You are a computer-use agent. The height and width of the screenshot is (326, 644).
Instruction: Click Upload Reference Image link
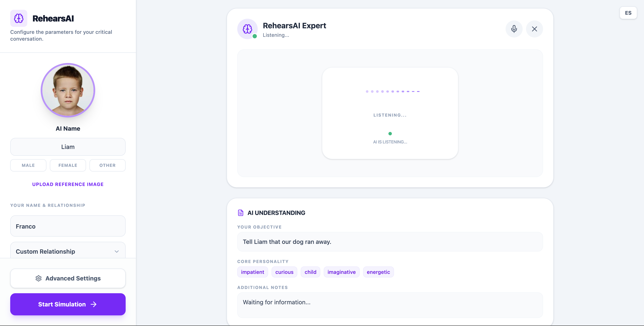pos(68,184)
